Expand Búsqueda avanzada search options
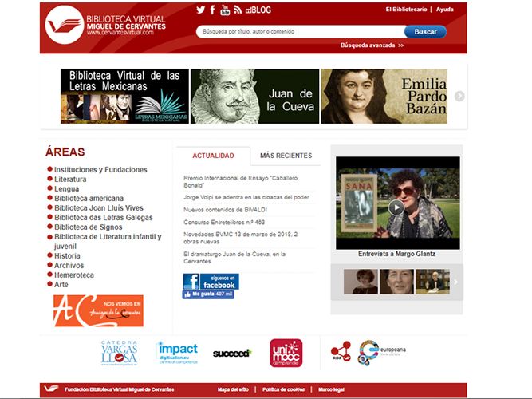 (372, 45)
